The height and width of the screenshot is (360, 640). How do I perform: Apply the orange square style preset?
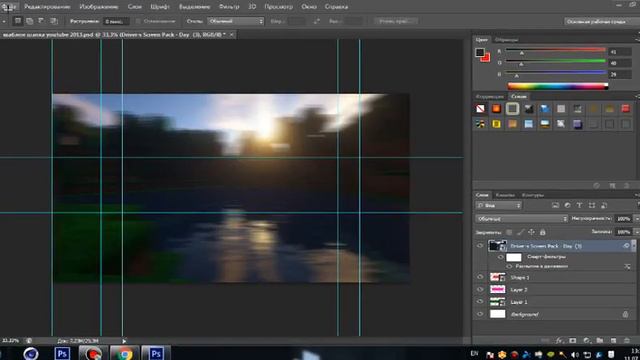[x=496, y=109]
